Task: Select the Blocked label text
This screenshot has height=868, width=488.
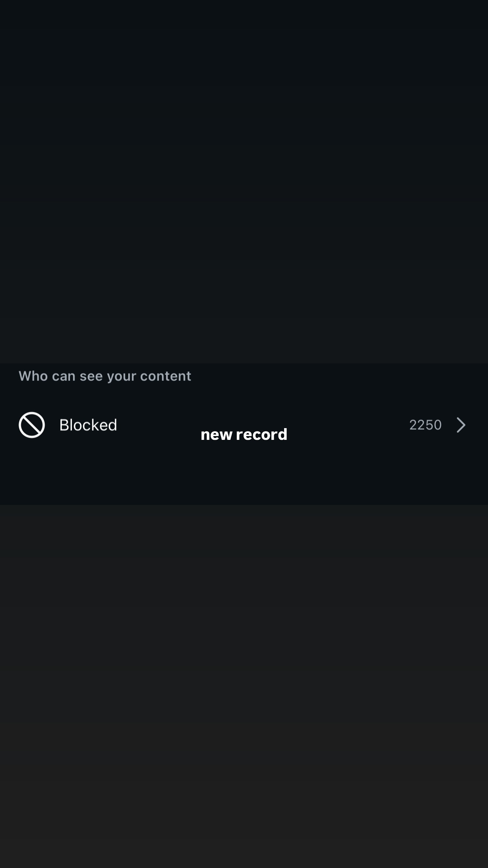Action: (88, 425)
